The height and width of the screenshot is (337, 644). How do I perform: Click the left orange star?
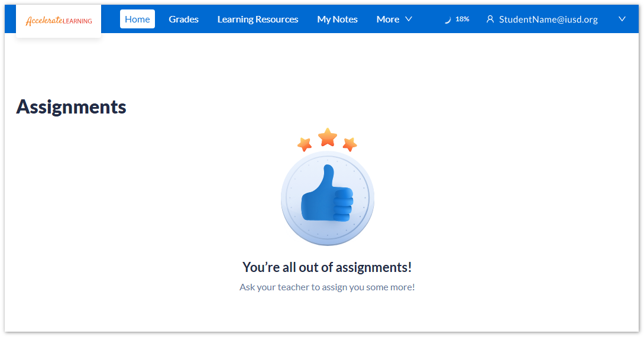(x=305, y=144)
